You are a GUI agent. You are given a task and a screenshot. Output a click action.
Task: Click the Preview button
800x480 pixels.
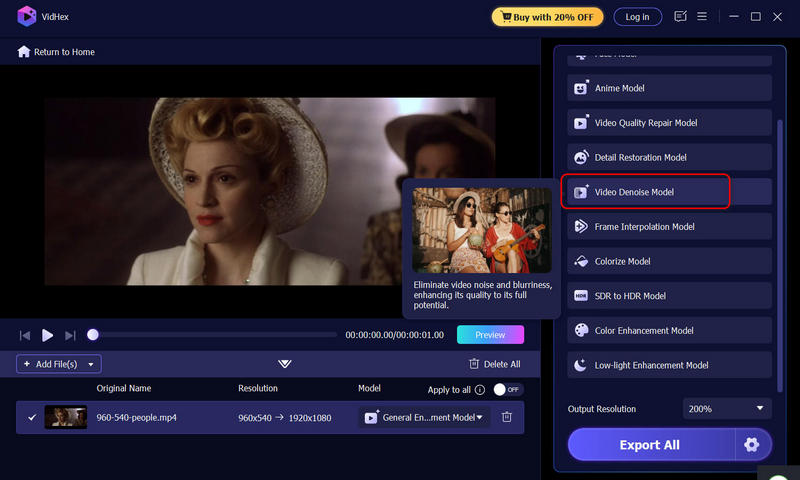(x=490, y=335)
